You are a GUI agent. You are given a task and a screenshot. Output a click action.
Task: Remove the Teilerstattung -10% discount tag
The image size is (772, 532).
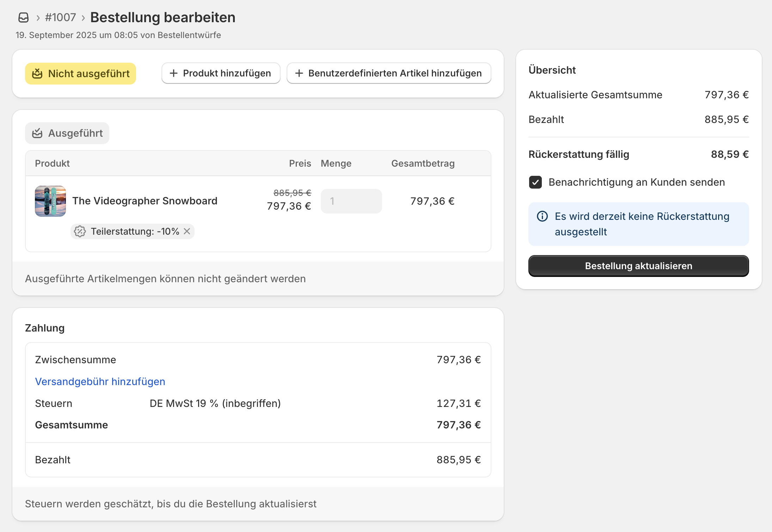187,231
